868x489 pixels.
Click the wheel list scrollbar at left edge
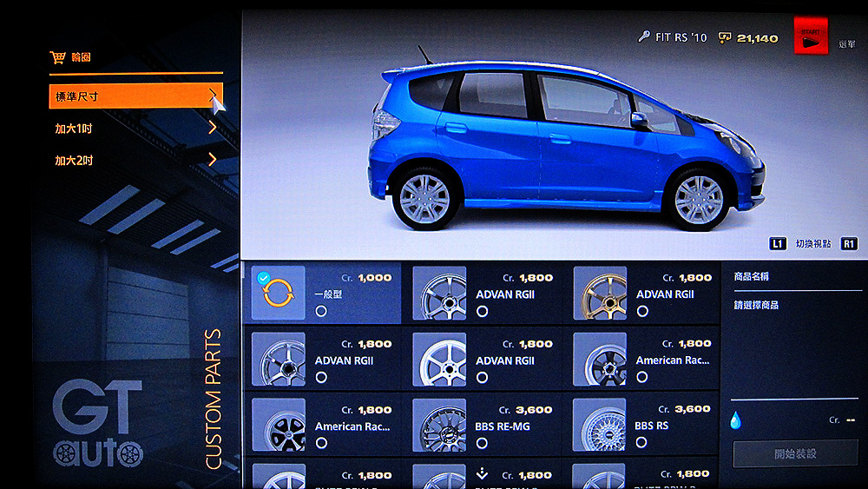click(244, 270)
